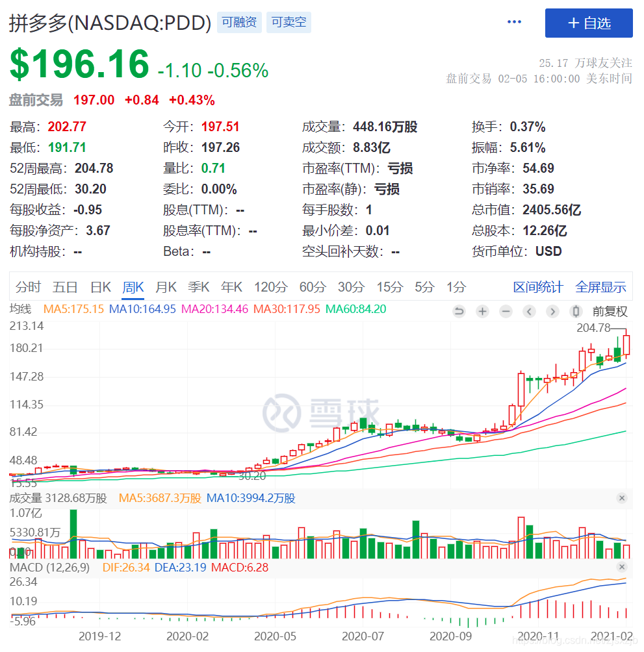This screenshot has width=644, height=652.
Task: Click the 最低 value 191.71
Action: tap(67, 147)
